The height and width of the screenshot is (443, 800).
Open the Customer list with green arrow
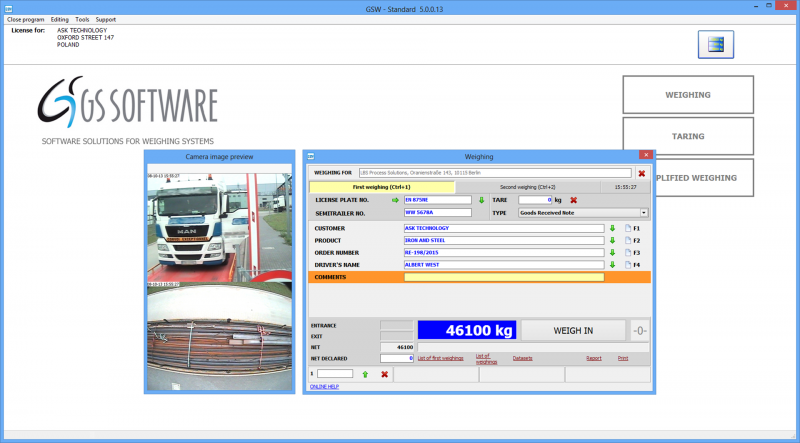(613, 228)
